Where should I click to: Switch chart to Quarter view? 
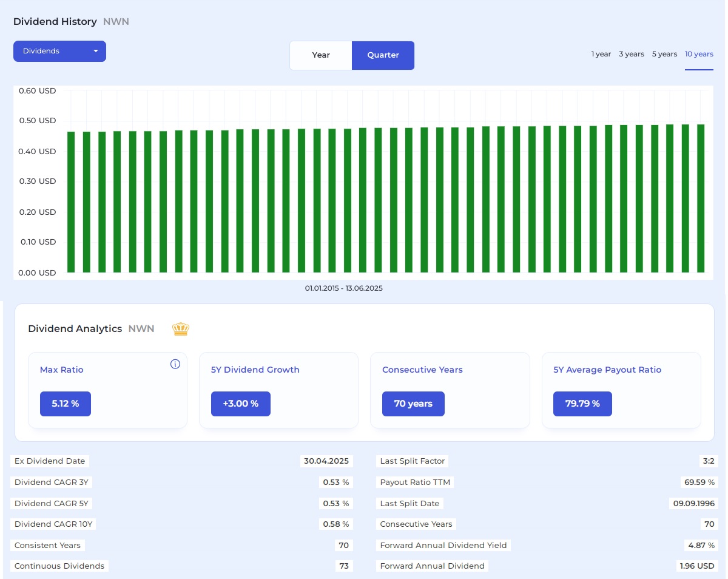383,55
